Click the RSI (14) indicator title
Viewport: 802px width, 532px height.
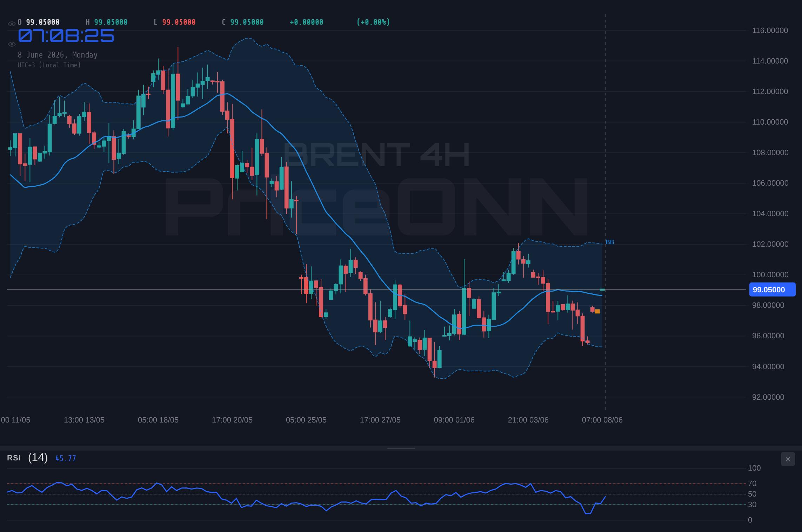tap(27, 458)
